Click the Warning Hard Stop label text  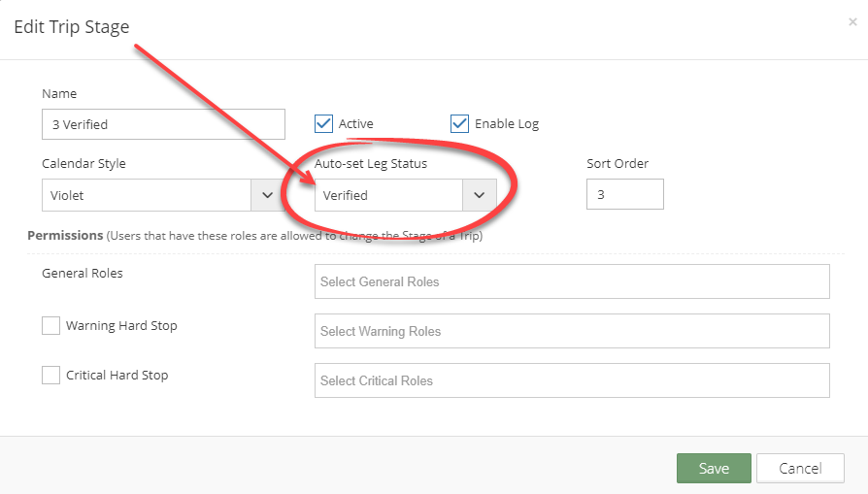pyautogui.click(x=121, y=325)
